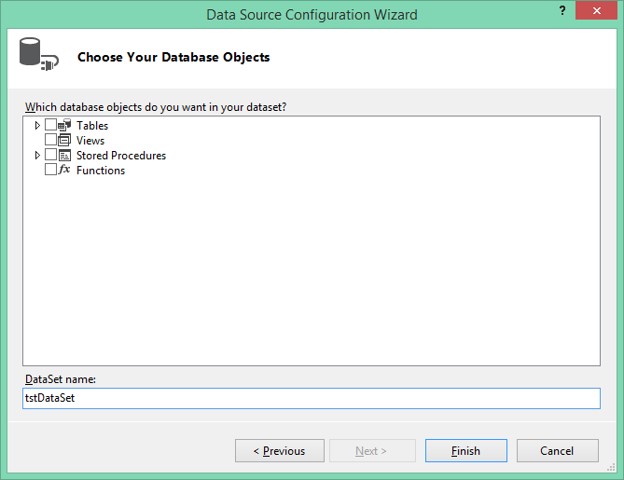Close the wizard window
624x480 pixels.
(597, 11)
